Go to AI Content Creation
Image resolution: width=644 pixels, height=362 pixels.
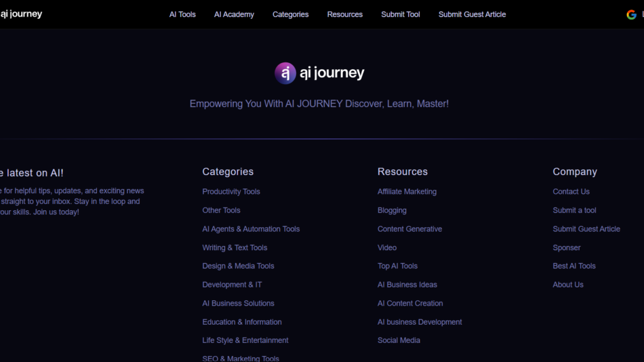[x=410, y=303]
